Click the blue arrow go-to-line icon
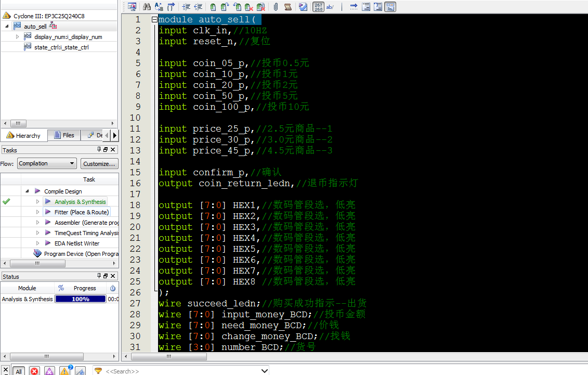The image size is (588, 375). pos(354,7)
